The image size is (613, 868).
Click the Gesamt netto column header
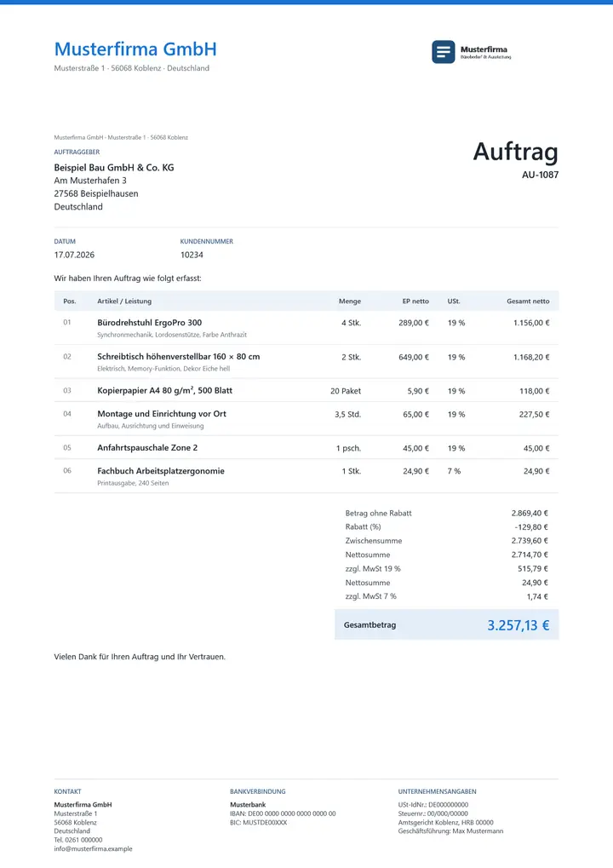coord(528,302)
